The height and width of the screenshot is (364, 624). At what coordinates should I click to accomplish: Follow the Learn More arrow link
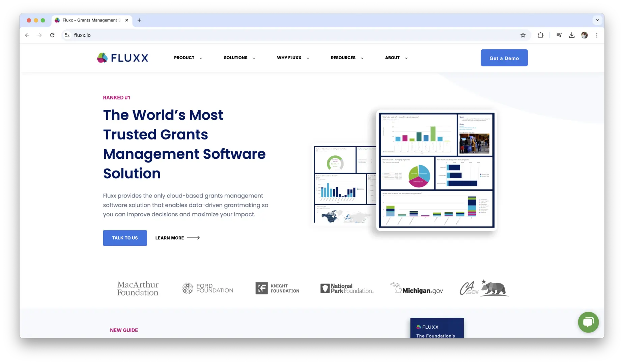pos(177,238)
